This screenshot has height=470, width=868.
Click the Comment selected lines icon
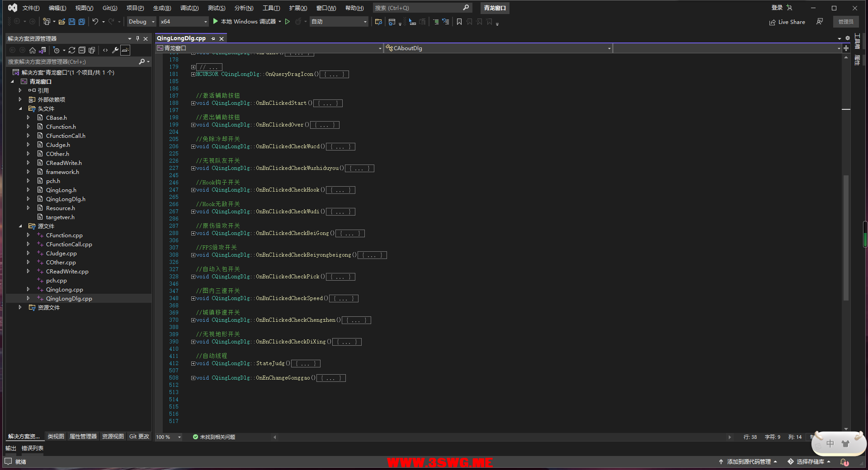tap(435, 21)
